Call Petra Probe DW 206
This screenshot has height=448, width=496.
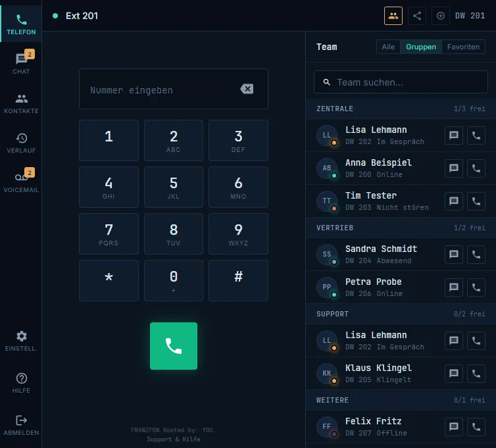pyautogui.click(x=476, y=287)
